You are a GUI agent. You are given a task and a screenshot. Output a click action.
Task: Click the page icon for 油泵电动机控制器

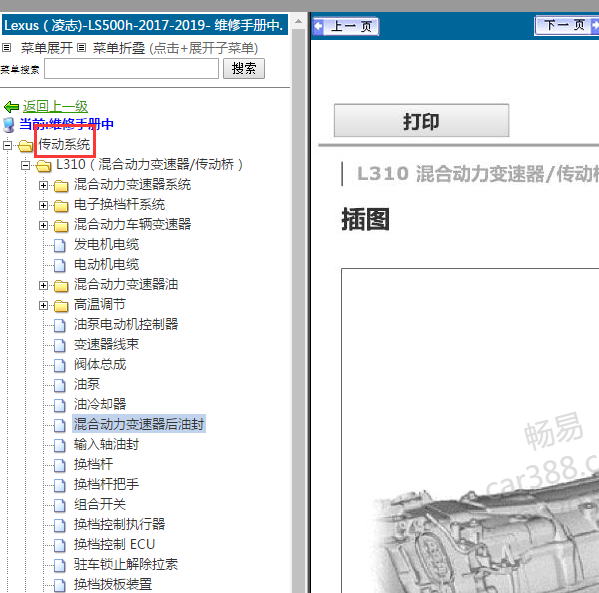coord(60,325)
